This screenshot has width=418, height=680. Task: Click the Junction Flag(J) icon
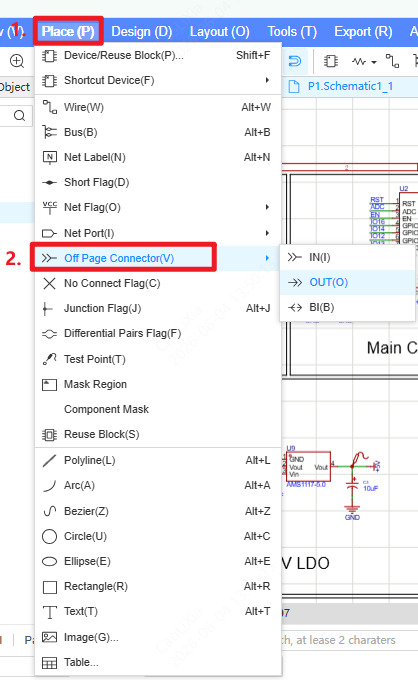(48, 309)
